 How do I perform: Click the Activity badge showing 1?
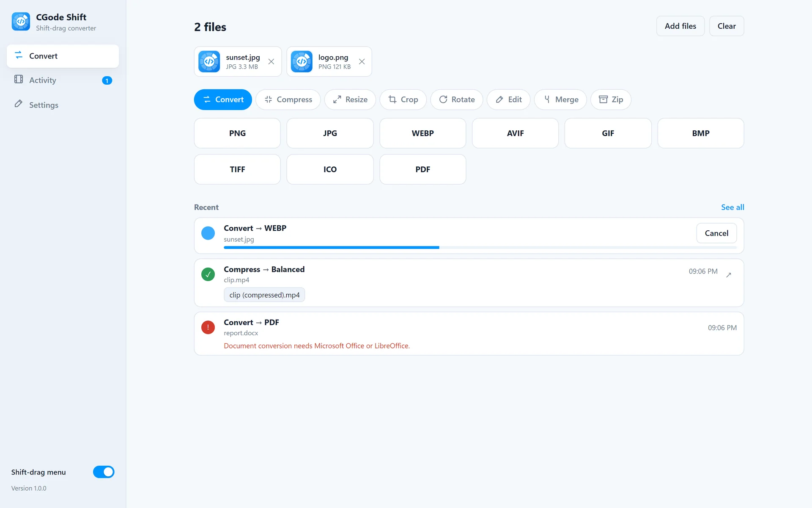(x=107, y=80)
